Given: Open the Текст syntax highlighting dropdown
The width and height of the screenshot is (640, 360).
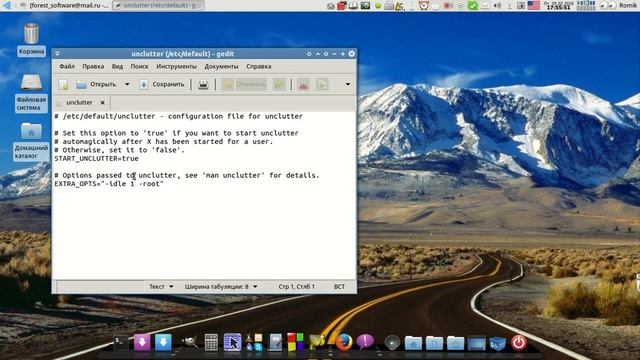Looking at the screenshot, I should pos(161,287).
